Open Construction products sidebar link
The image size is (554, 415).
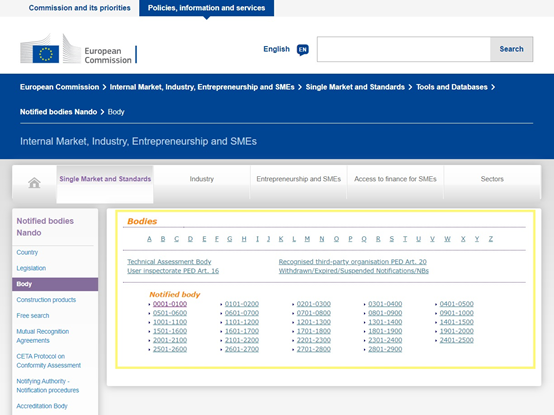pyautogui.click(x=46, y=300)
